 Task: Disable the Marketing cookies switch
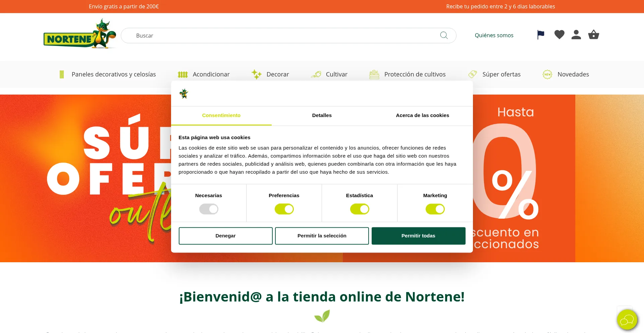(435, 209)
